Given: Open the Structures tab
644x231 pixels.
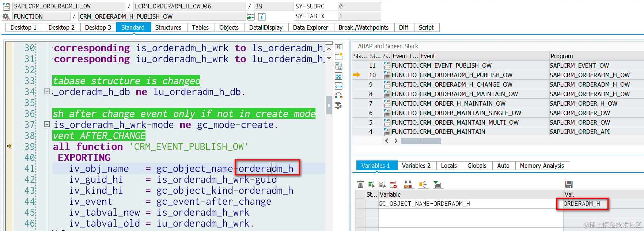Looking at the screenshot, I should (168, 27).
